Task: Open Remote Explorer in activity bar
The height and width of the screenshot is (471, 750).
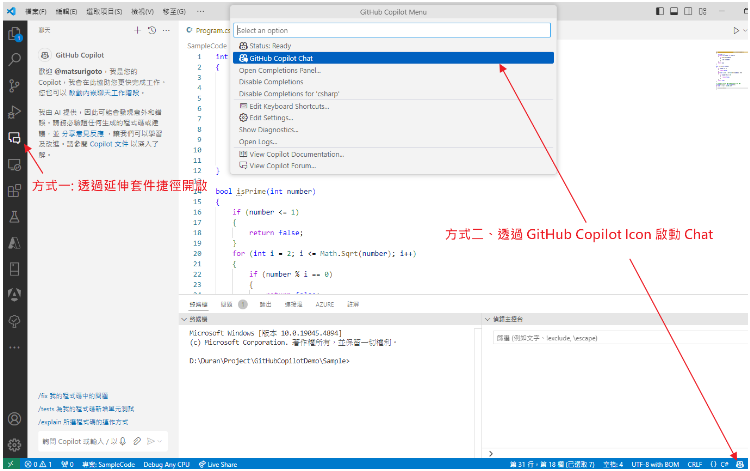Action: (x=14, y=165)
